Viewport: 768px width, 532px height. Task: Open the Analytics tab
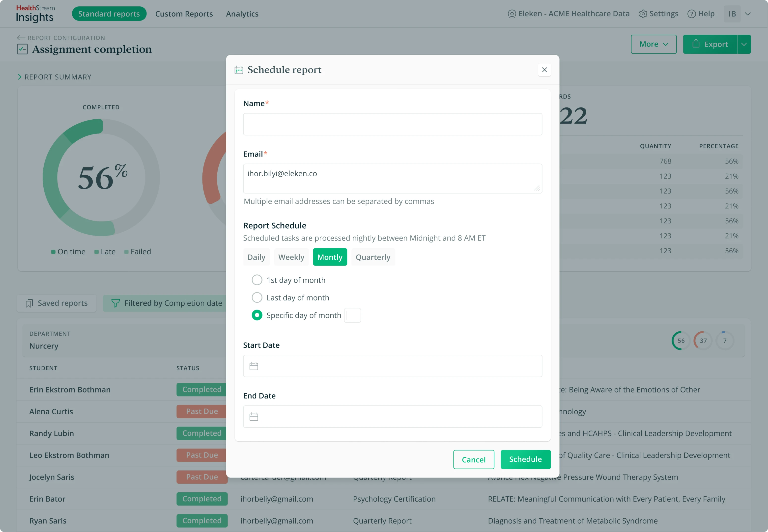242,14
